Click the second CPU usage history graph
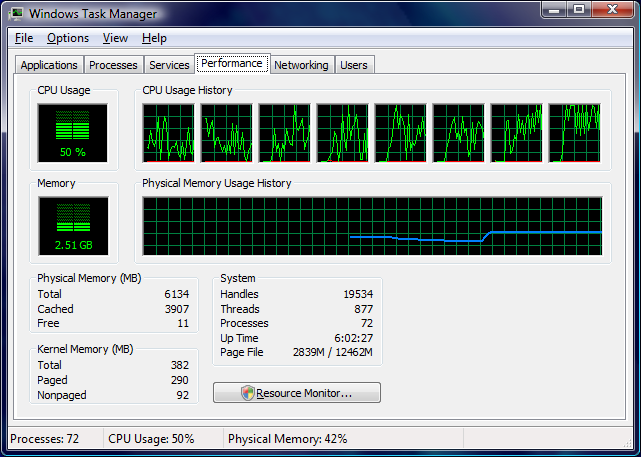This screenshot has width=641, height=457. click(226, 133)
